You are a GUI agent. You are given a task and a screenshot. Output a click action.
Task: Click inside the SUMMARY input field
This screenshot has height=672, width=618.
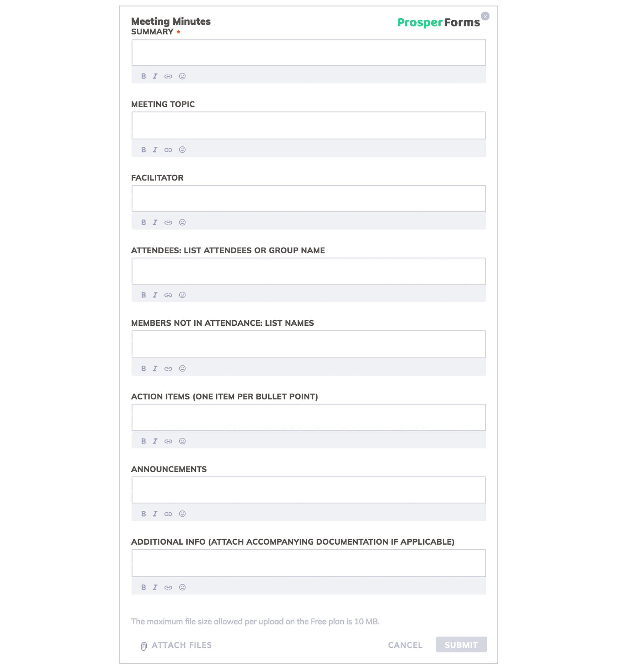[309, 53]
